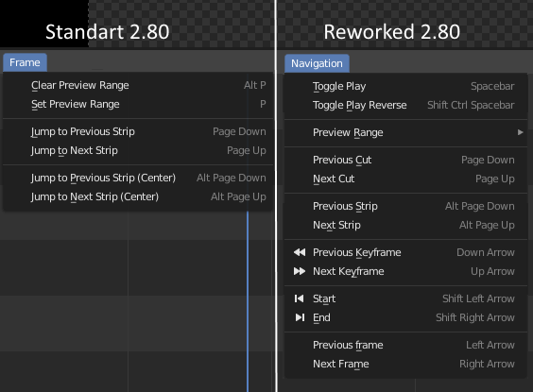Choose Next Strip in Navigation menu
Viewport: 533px width, 392px height.
(405, 225)
